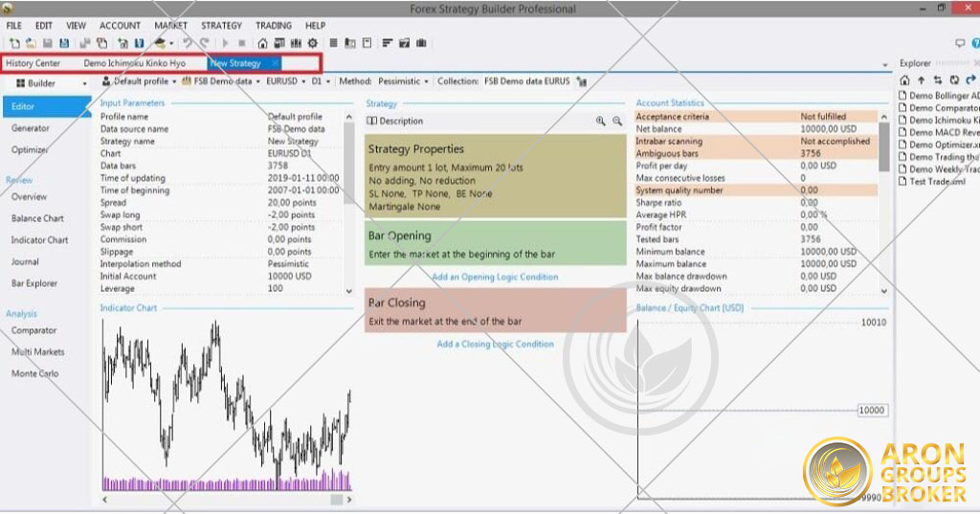Click the Explorer sync arrows icon
980x514 pixels.
click(x=938, y=80)
